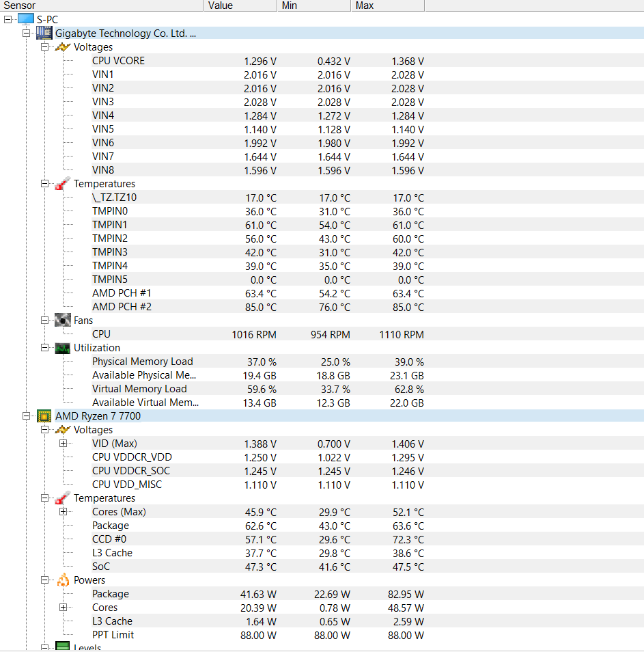Click the Sensor column header

click(19, 5)
